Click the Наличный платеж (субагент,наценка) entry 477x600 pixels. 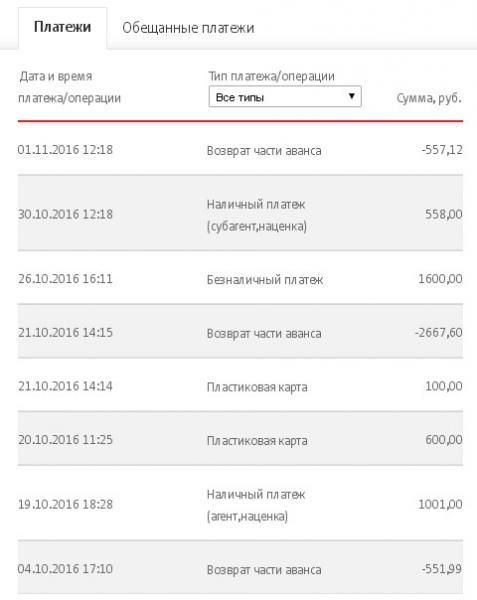click(257, 215)
